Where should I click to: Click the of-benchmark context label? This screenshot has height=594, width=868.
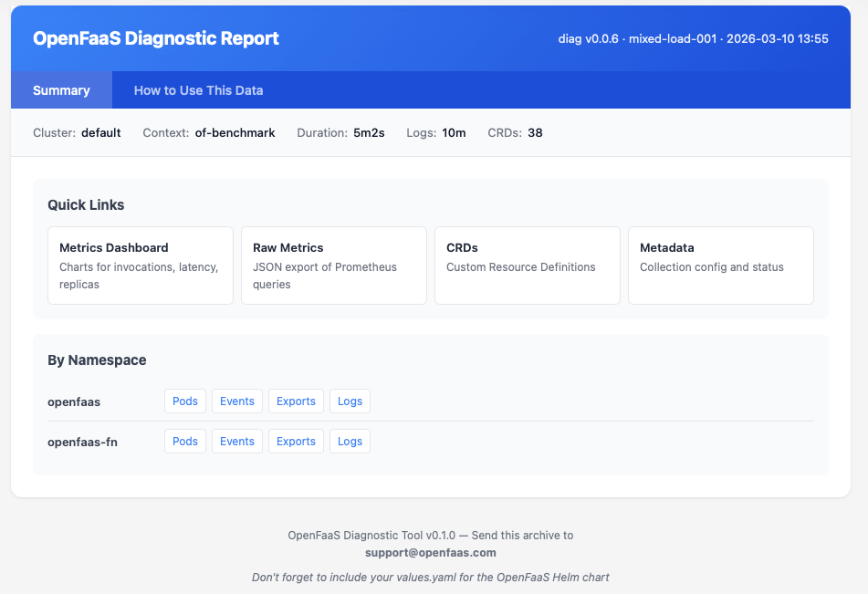pyautogui.click(x=235, y=132)
